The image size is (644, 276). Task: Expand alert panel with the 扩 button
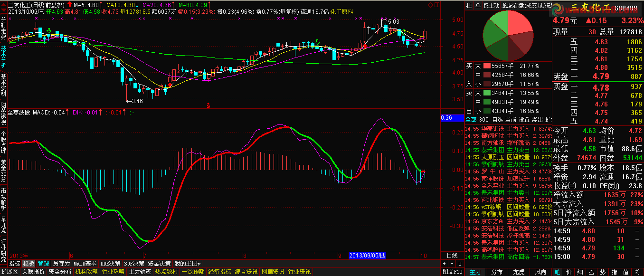pyautogui.click(x=548, y=119)
